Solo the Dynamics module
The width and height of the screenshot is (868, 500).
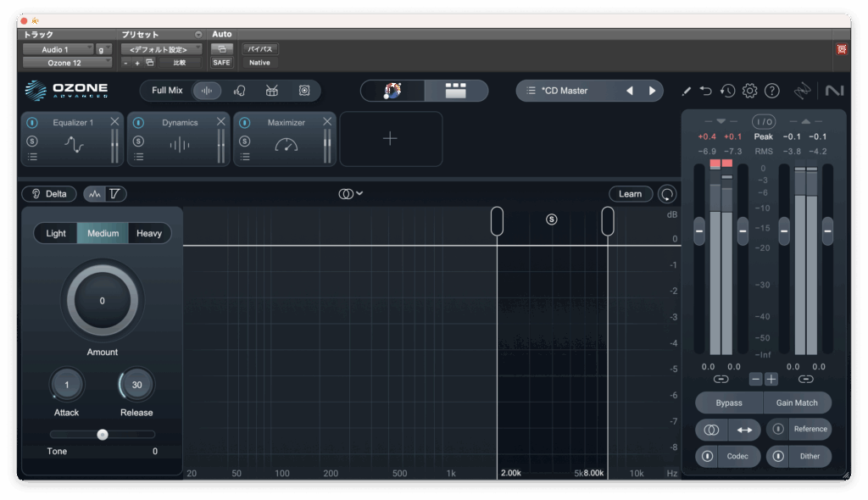click(138, 140)
